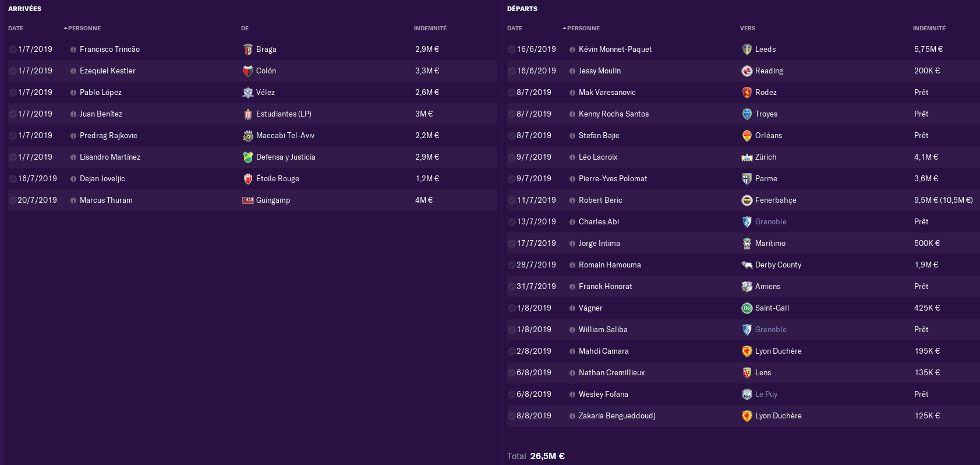
Task: Sort arrivals by Indemnité column header
Action: pos(430,28)
